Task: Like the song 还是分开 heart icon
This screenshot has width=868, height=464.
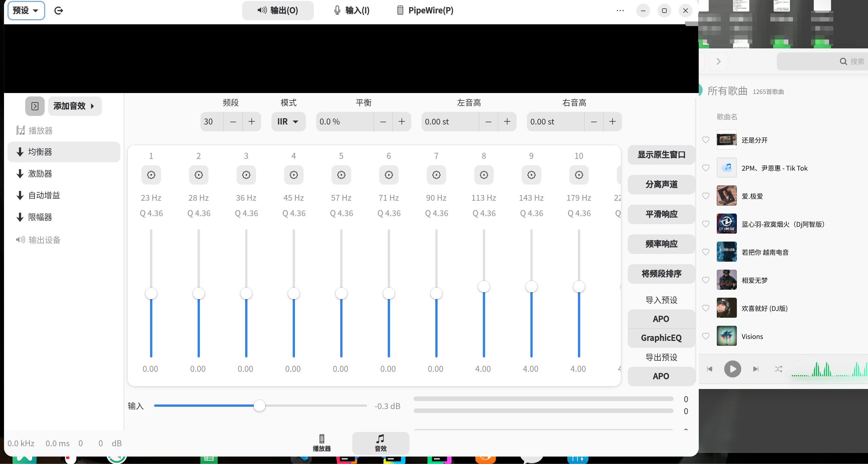Action: [705, 140]
